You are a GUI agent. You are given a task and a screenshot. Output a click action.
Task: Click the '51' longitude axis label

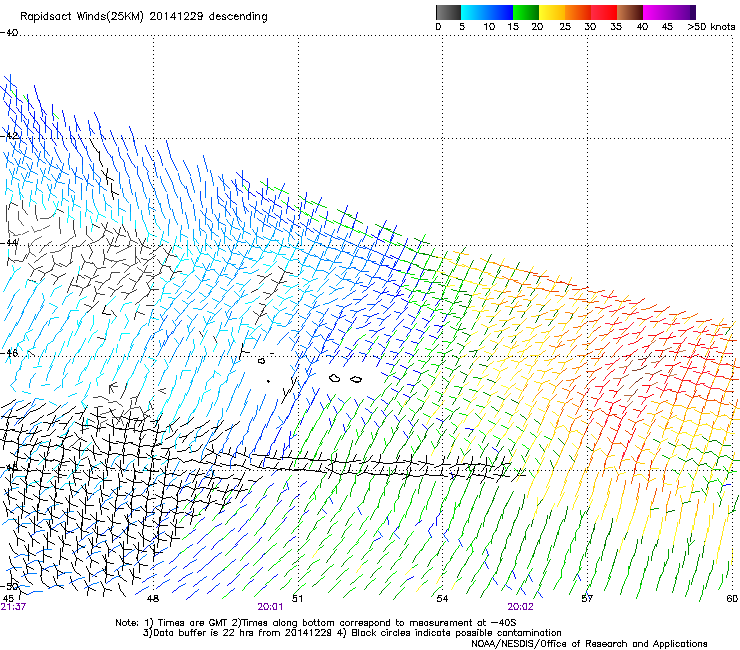click(297, 599)
